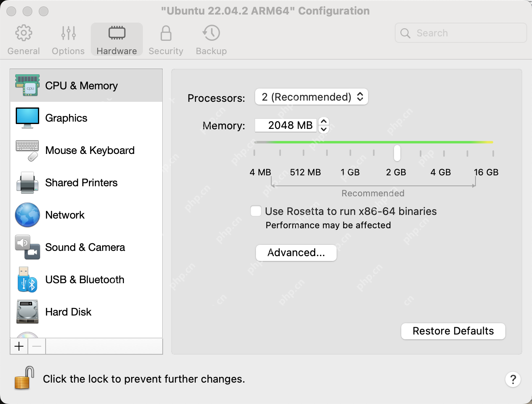Image resolution: width=532 pixels, height=404 pixels.
Task: Open the Backup tab
Action: pos(211,40)
